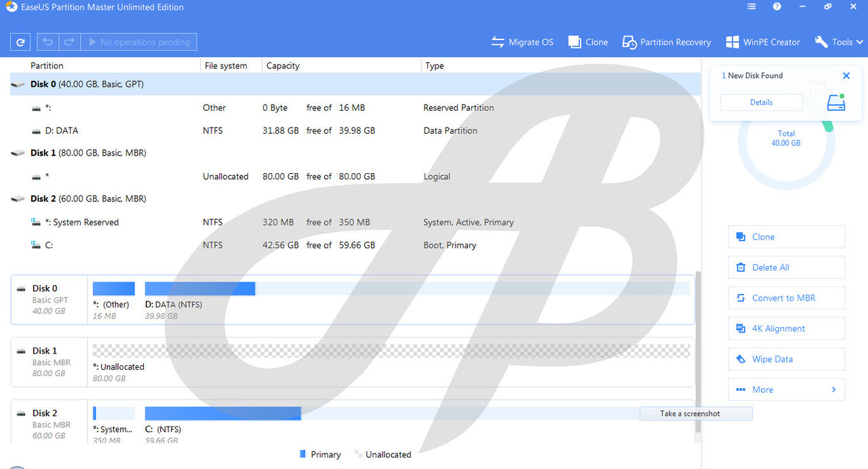Screen dimensions: 868x469
Task: Click Disk 1 unallocated checkered bar
Action: (391, 350)
